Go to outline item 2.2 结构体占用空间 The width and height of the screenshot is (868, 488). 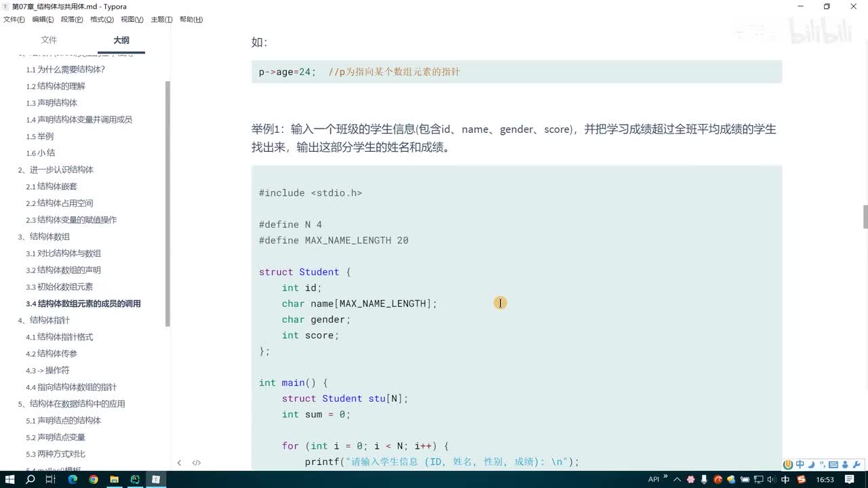tap(60, 203)
